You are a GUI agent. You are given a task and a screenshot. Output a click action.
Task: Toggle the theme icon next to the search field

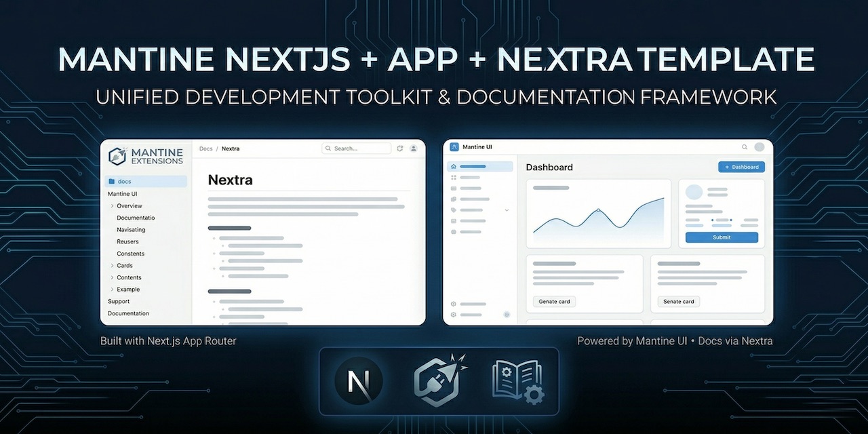pos(399,148)
